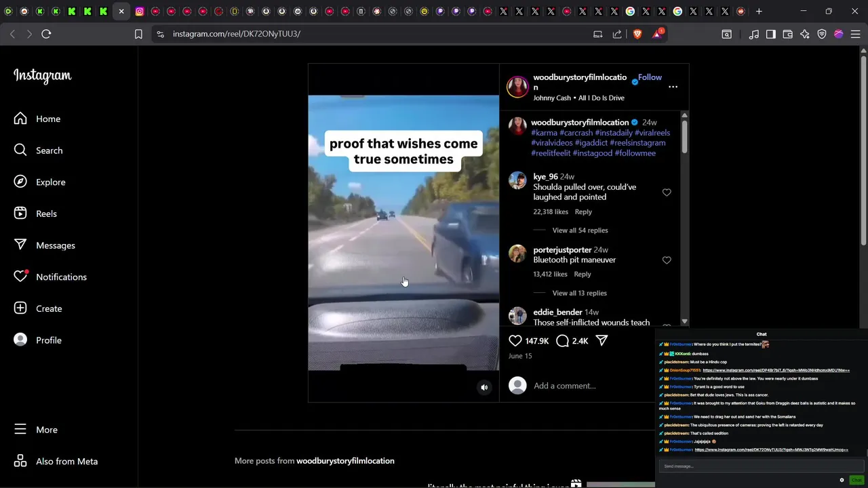Click the poster's avatar in the post header

point(517,87)
